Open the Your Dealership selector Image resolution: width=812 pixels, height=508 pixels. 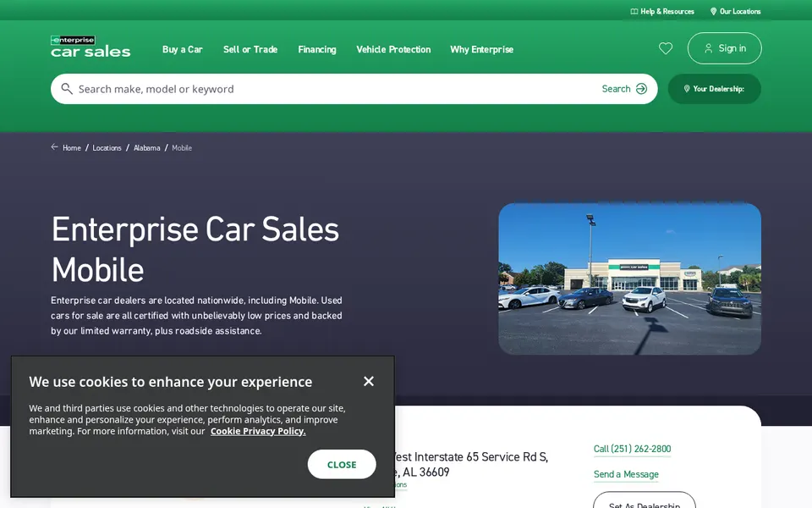715,89
